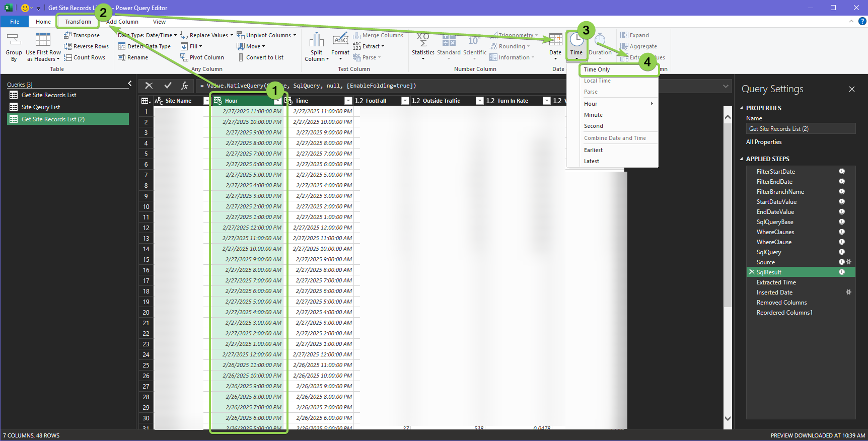
Task: Click Use First Row as Headers
Action: point(43,47)
